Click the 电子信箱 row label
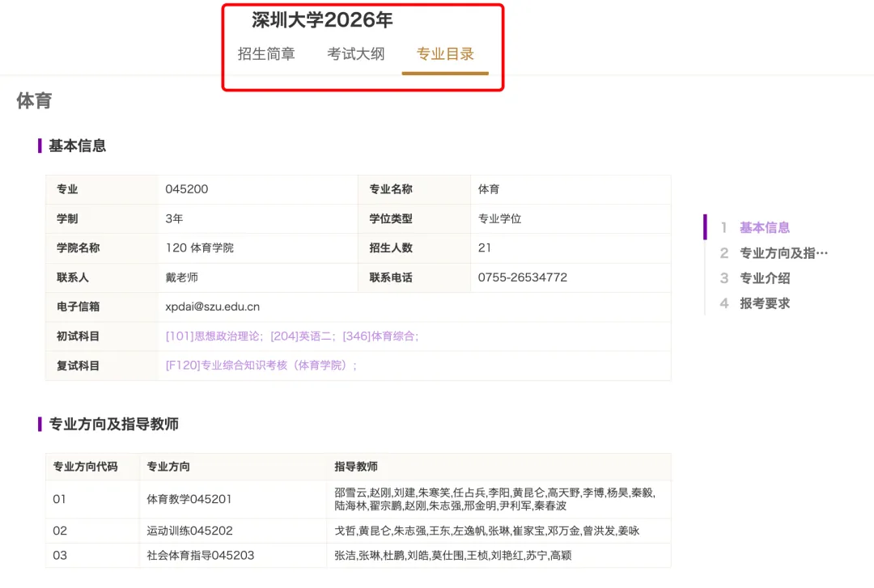Viewport: 874px width, 588px height. [78, 307]
